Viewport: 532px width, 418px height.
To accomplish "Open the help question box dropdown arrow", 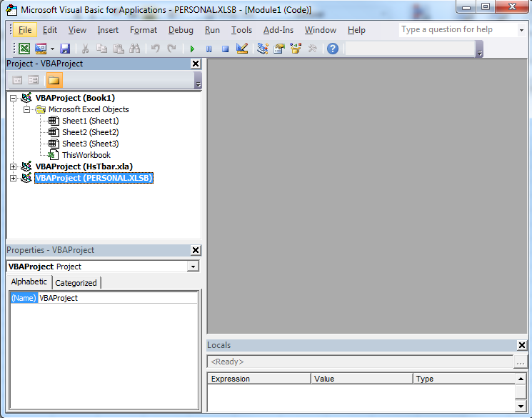I will coord(521,30).
